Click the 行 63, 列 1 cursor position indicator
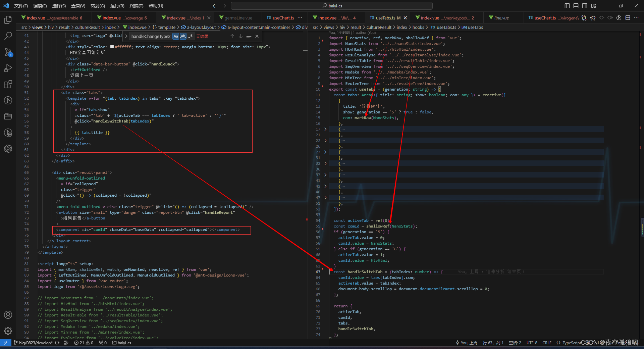The height and width of the screenshot is (349, 644). point(493,343)
